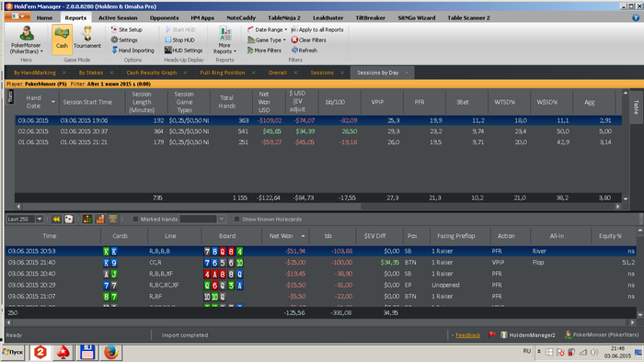
Task: Click Start HUD
Action: point(180,29)
